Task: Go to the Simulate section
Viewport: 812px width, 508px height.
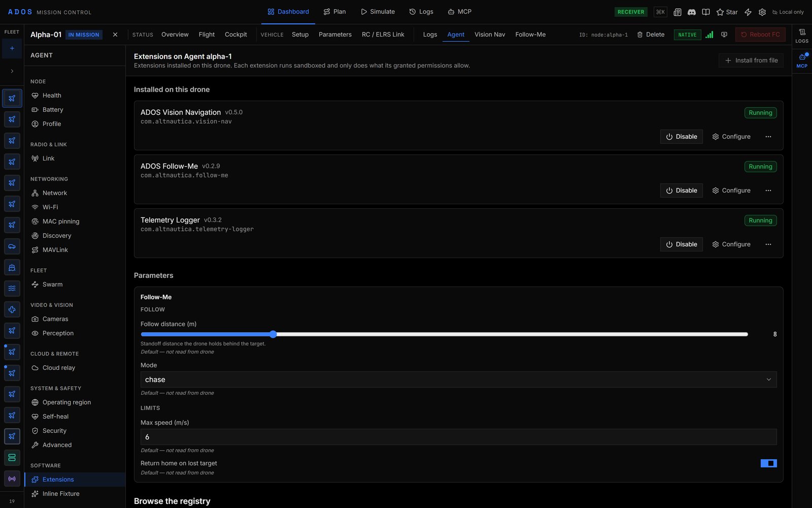Action: pyautogui.click(x=378, y=12)
